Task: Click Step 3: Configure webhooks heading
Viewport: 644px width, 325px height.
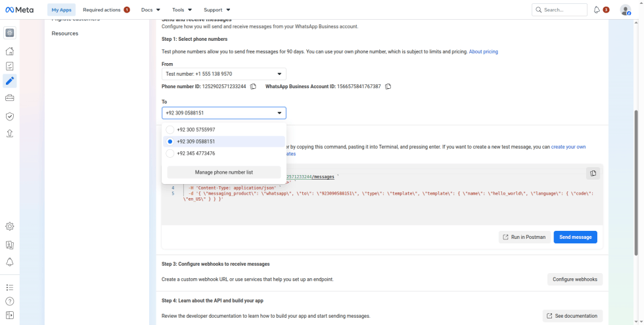Action: coord(216,264)
